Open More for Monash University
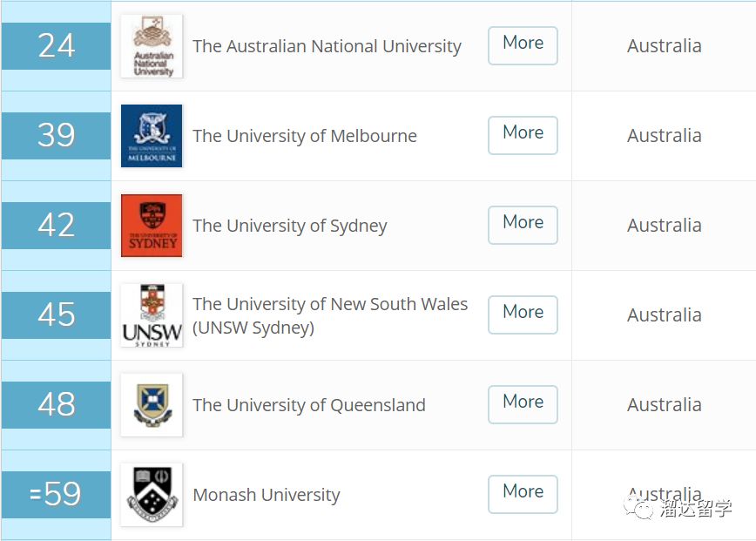Screen dimensions: 756x541 523,494
